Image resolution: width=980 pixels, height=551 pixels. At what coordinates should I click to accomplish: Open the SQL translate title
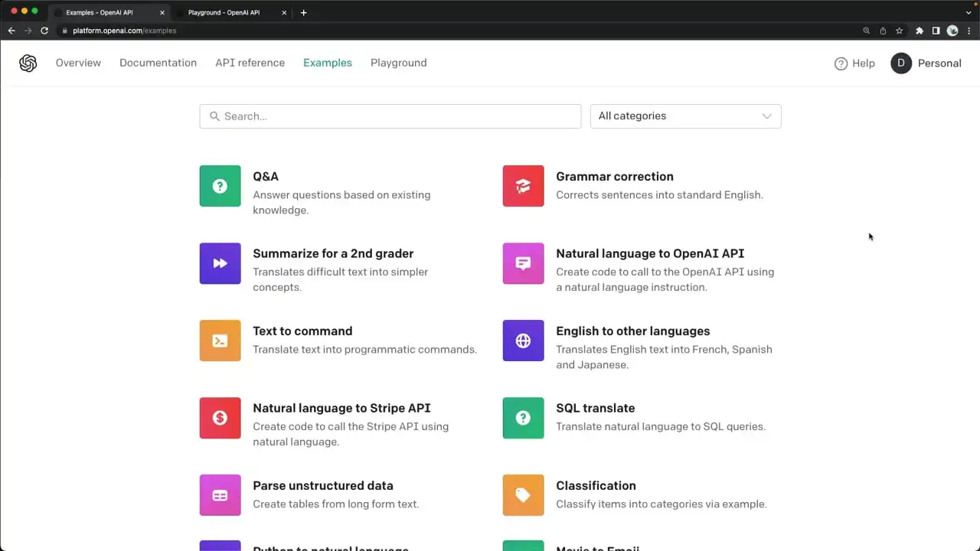click(x=596, y=409)
